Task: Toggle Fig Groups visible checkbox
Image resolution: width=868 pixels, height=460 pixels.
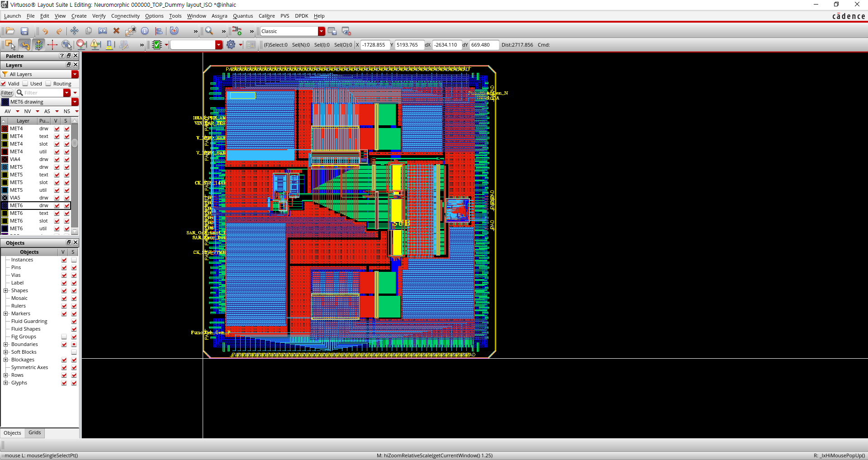Action: click(64, 337)
